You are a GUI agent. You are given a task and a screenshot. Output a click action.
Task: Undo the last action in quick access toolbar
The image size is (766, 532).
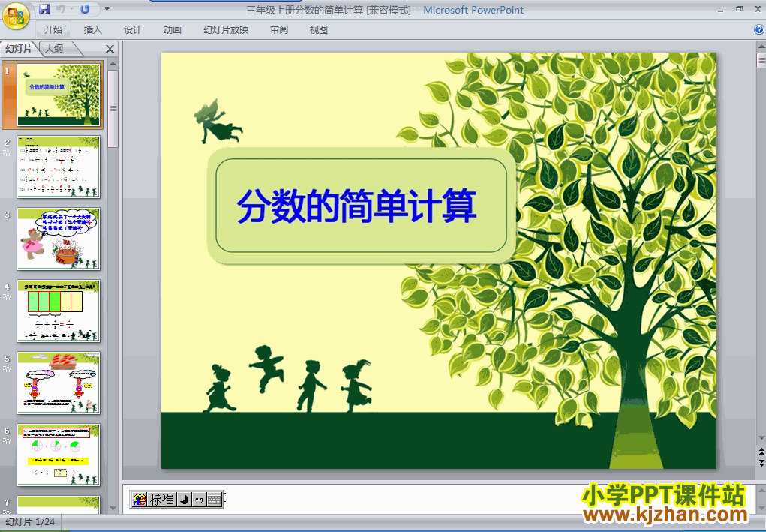[61, 9]
